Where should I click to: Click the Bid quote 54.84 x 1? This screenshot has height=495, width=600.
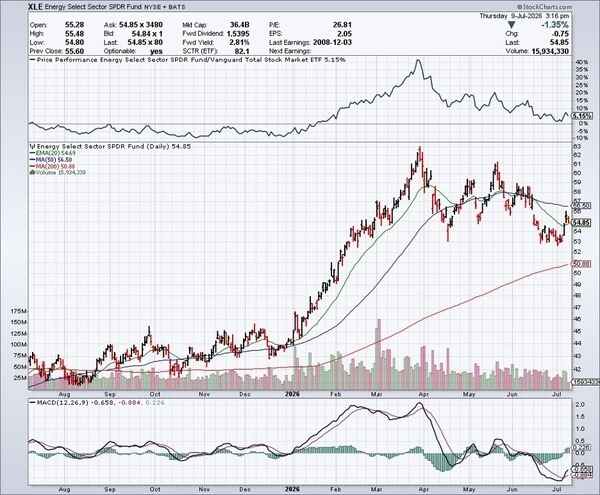tap(147, 33)
